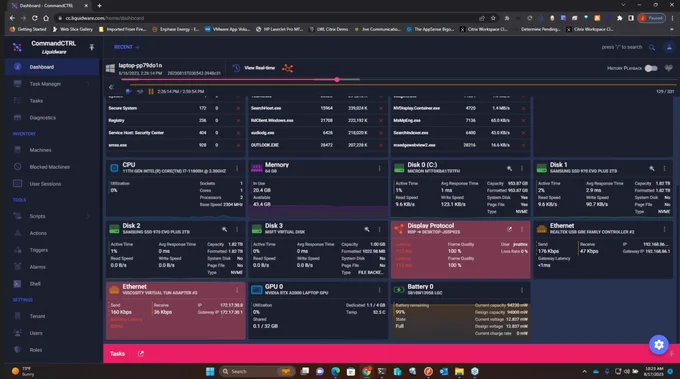Screen dimensions: 680x379
Task: Kill SearchHost.exe with its red X
Action: pos(381,108)
